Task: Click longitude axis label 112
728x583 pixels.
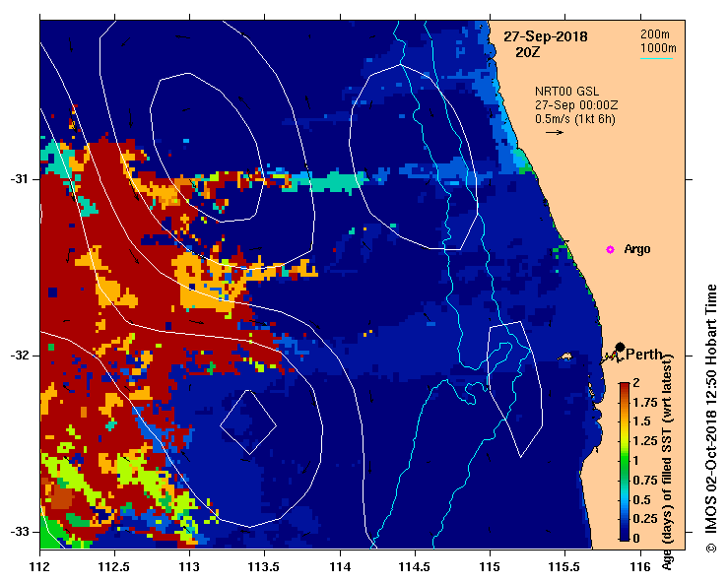Action: 40,567
